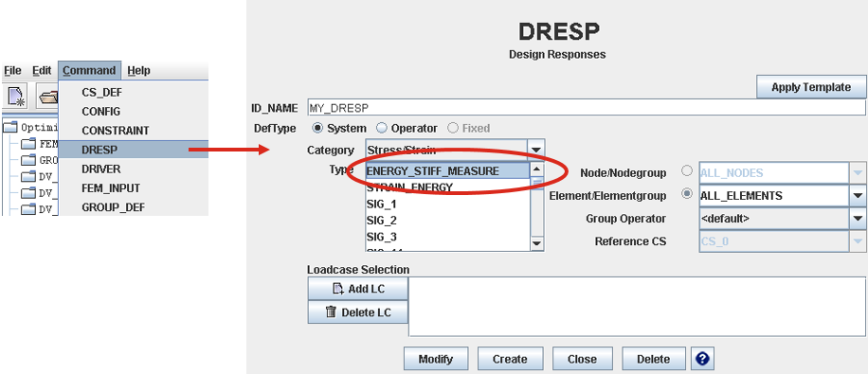
Task: Open the Category dropdown arrow
Action: [x=535, y=150]
